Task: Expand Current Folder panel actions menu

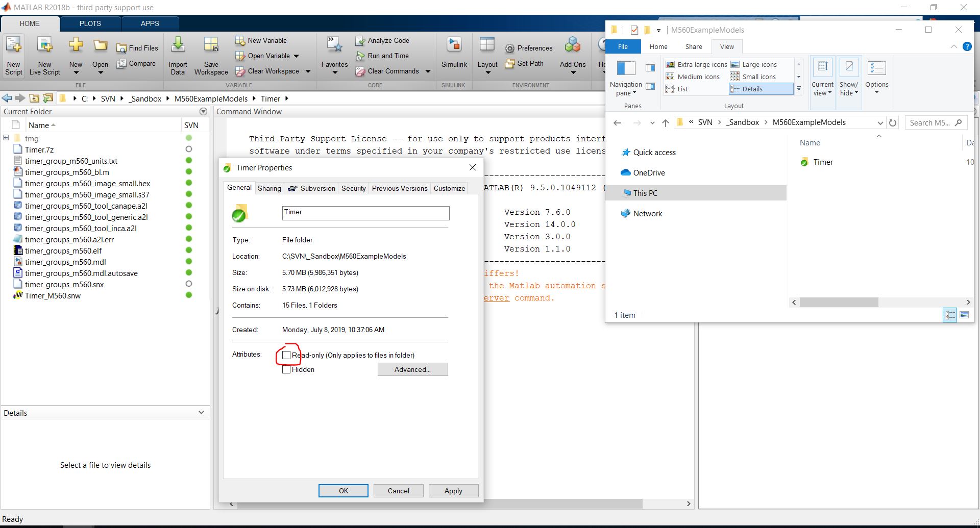Action: (203, 111)
